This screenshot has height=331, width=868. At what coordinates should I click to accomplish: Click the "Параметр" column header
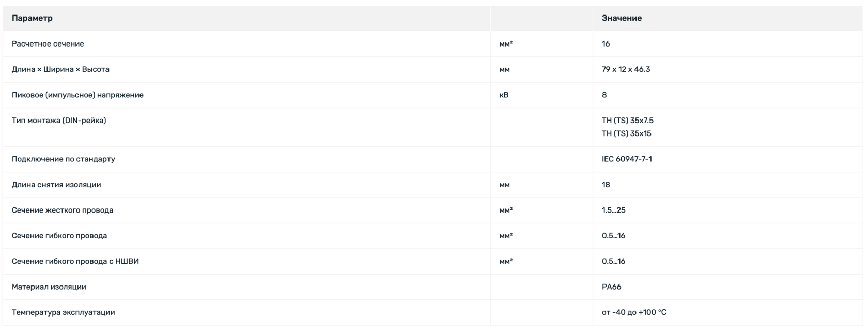point(32,18)
